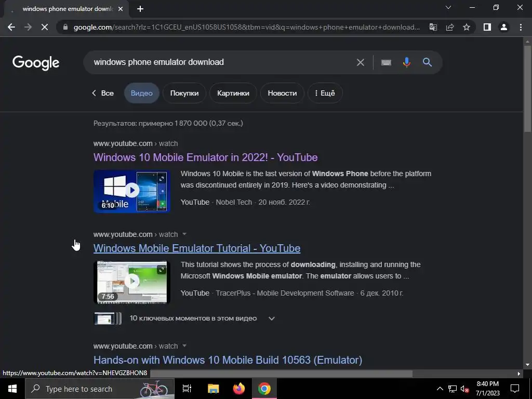
Task: Click the horizontal scrollbar thumb
Action: pyautogui.click(x=282, y=374)
